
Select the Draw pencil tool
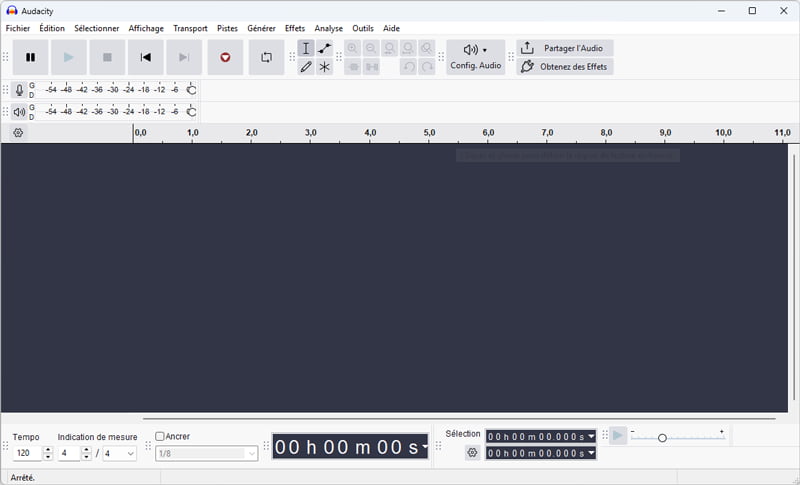[306, 67]
